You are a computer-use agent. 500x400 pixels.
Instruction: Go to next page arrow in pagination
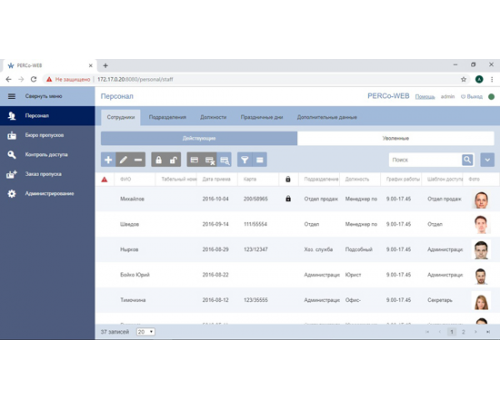pos(476,332)
